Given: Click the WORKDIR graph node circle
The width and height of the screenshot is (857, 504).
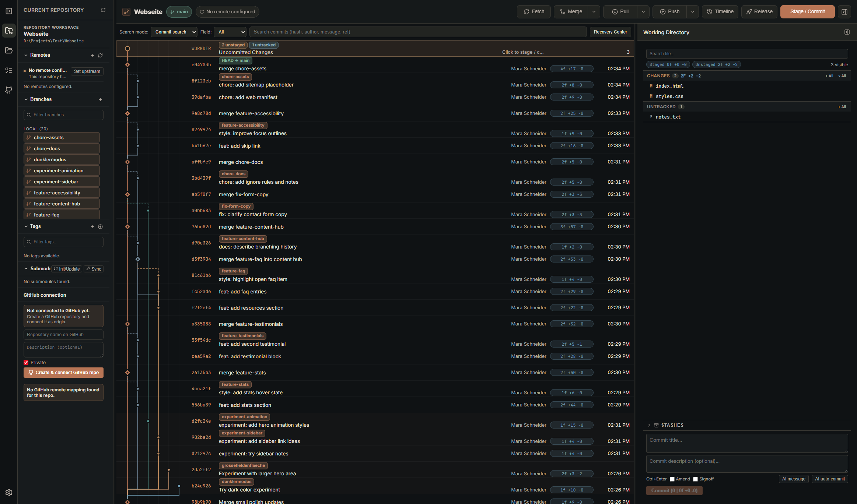Looking at the screenshot, I should point(127,49).
